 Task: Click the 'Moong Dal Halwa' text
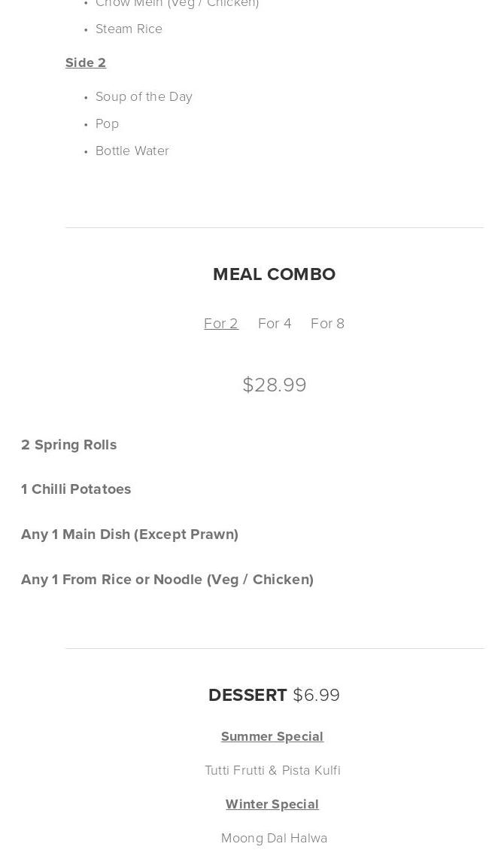pyautogui.click(x=274, y=839)
